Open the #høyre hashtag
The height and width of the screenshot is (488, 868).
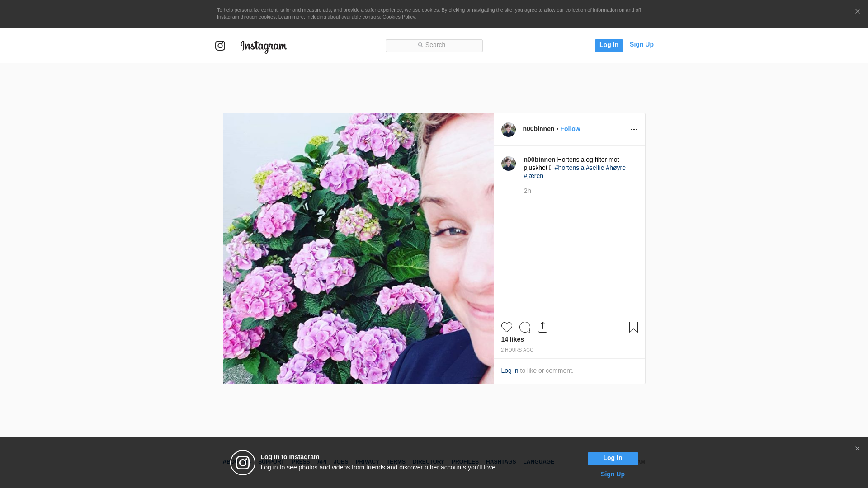pyautogui.click(x=616, y=168)
